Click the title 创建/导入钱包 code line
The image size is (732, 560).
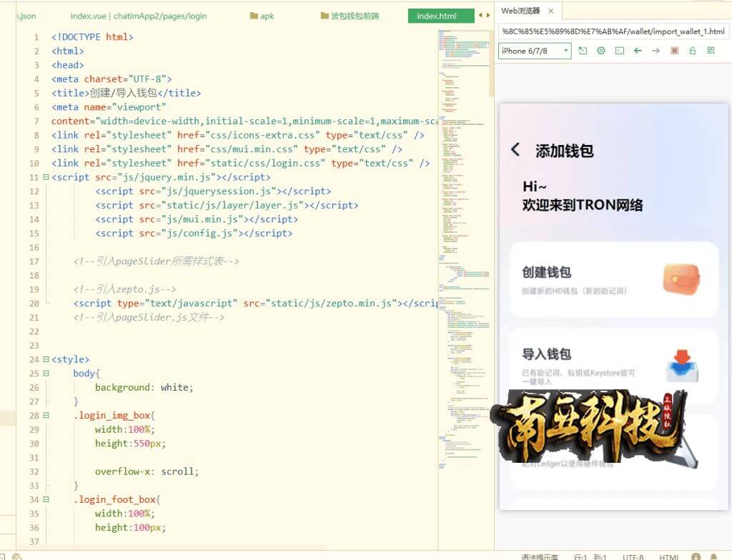point(126,93)
